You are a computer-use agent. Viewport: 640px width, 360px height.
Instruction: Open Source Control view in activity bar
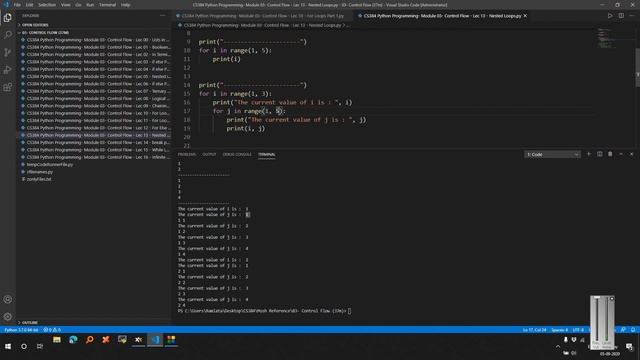(7, 52)
